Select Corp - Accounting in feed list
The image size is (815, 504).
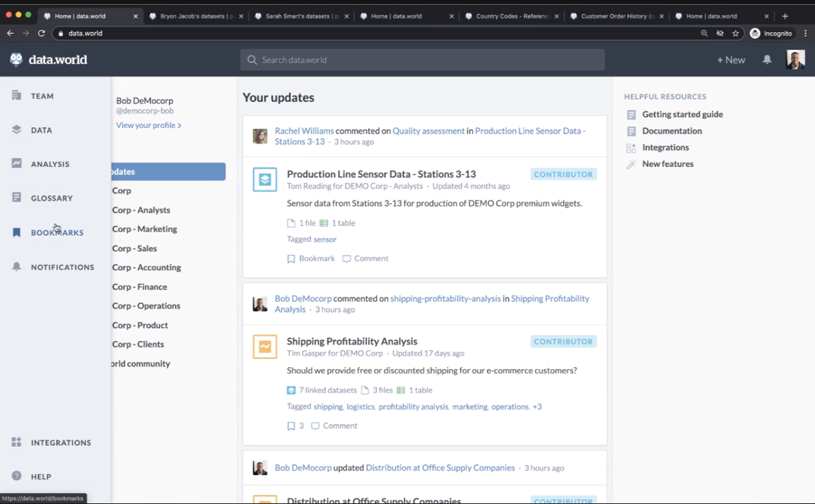click(x=146, y=267)
